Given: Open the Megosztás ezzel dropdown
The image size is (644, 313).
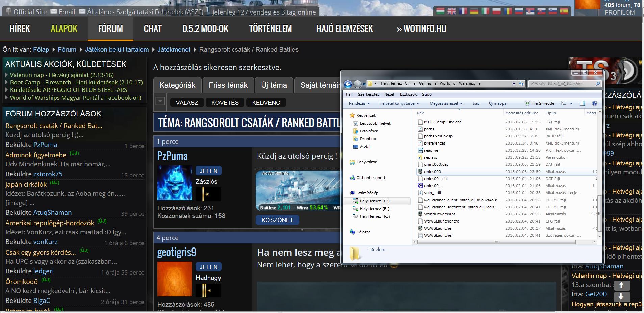Looking at the screenshot, I should click(446, 103).
